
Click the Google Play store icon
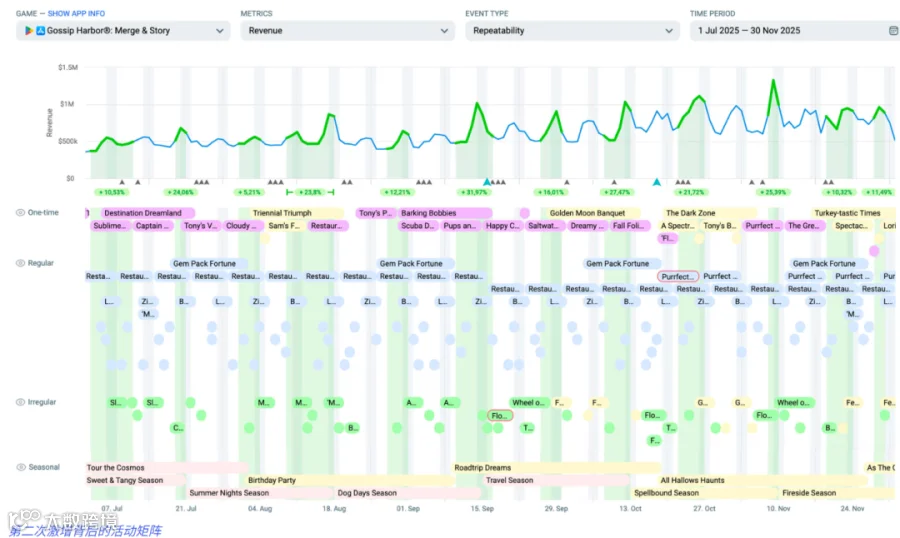(29, 30)
